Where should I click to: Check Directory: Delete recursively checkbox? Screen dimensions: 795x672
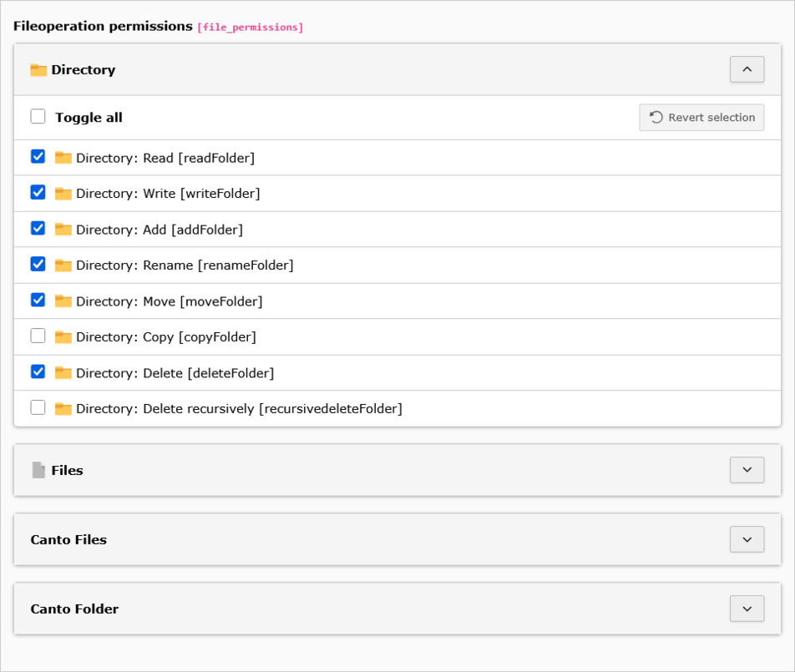pyautogui.click(x=38, y=408)
